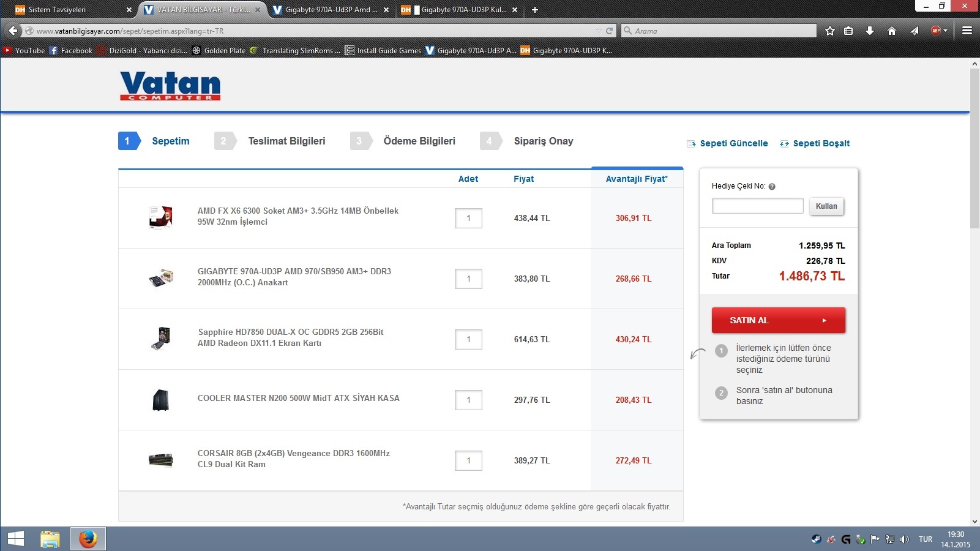Select Teslimat Bilgileri step
This screenshot has height=551, width=980.
[270, 141]
